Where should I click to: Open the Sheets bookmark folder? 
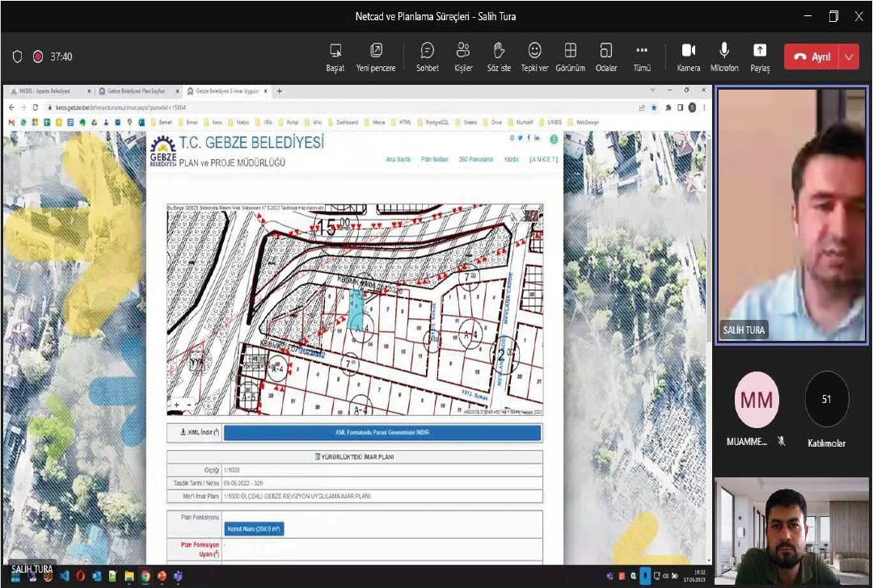click(x=466, y=123)
